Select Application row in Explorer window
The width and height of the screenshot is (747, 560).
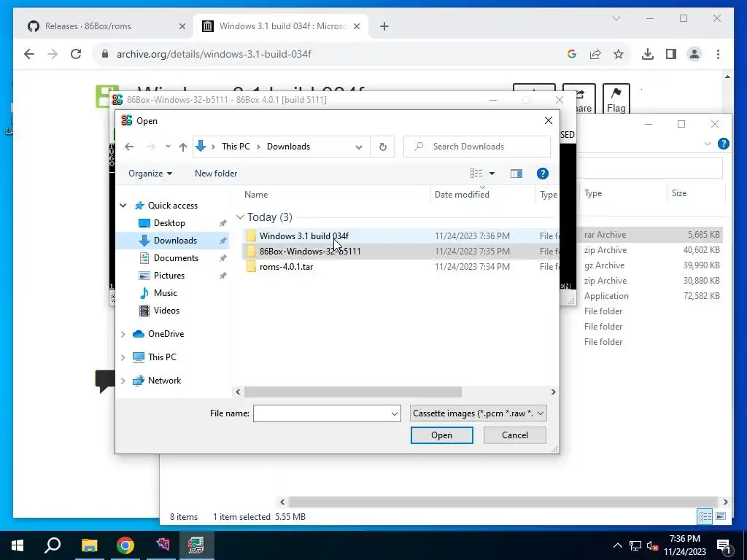coord(651,296)
